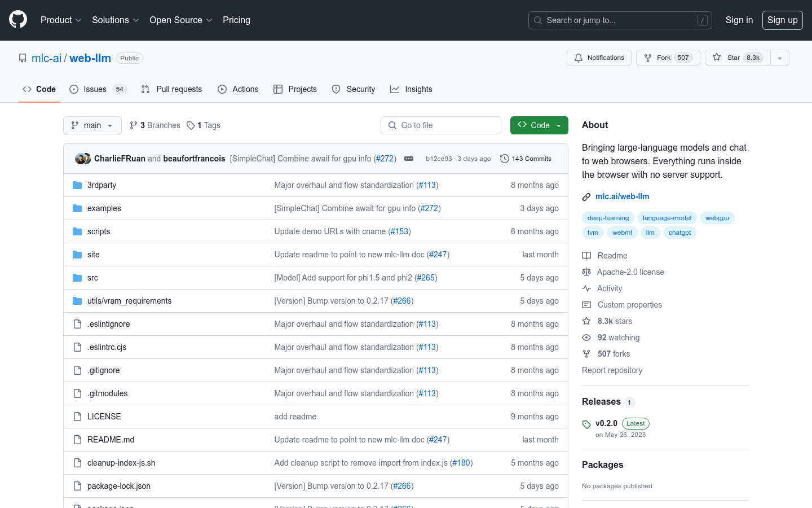This screenshot has width=812, height=508.
Task: Switch to the Issues tab
Action: pos(98,89)
